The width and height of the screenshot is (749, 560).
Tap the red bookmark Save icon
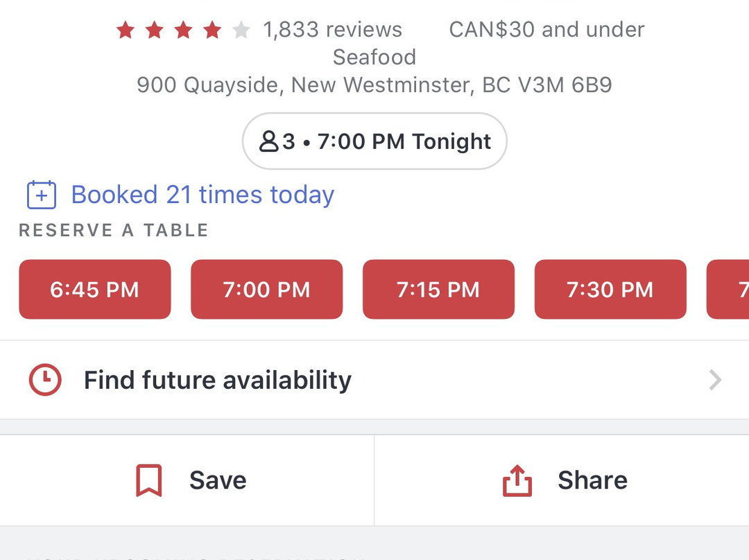(148, 480)
